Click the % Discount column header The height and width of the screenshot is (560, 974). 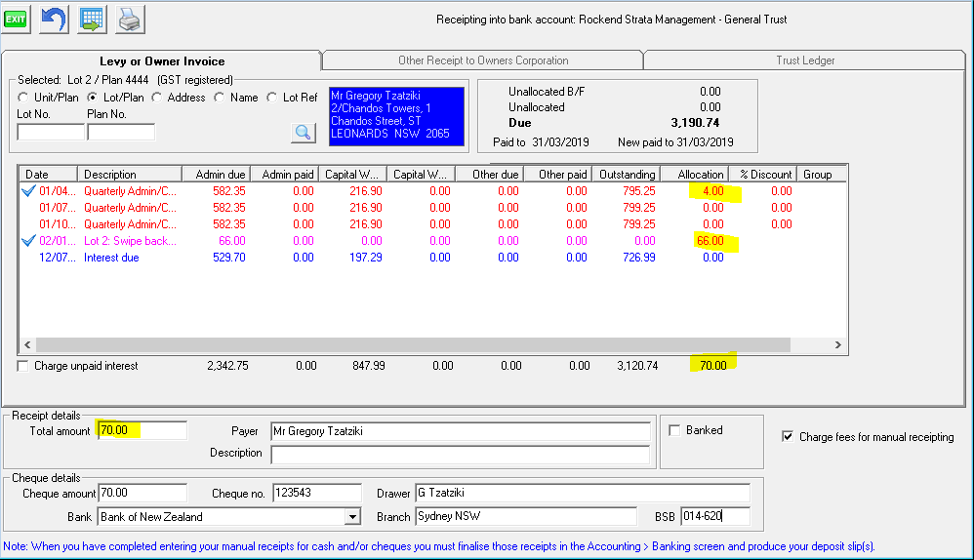[x=763, y=174]
